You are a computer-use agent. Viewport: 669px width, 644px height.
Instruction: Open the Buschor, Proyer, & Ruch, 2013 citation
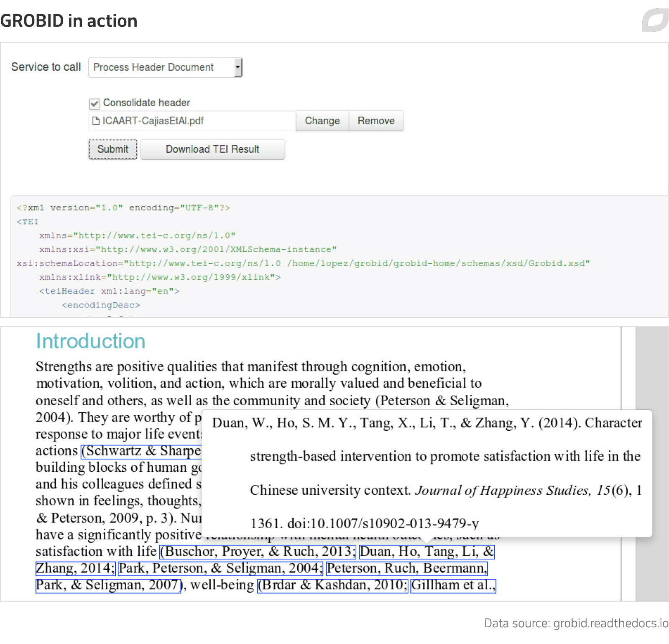pyautogui.click(x=258, y=552)
